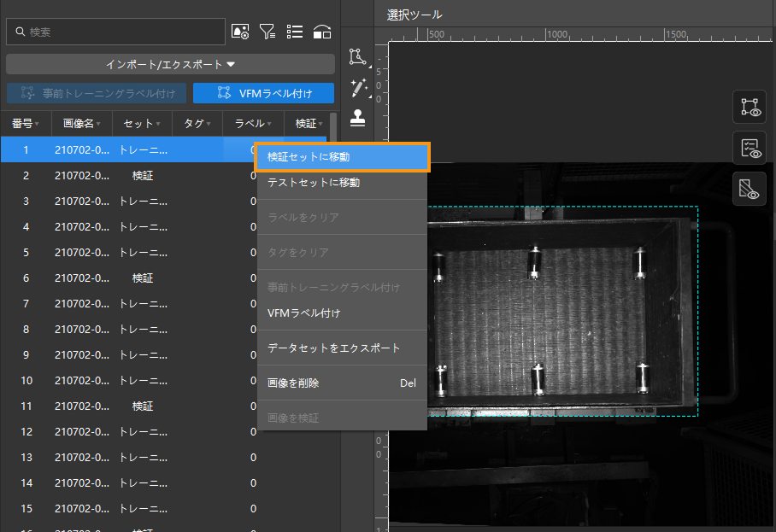Screen dimensions: 776x532
Task: Click the box image on canvas
Action: [561, 312]
